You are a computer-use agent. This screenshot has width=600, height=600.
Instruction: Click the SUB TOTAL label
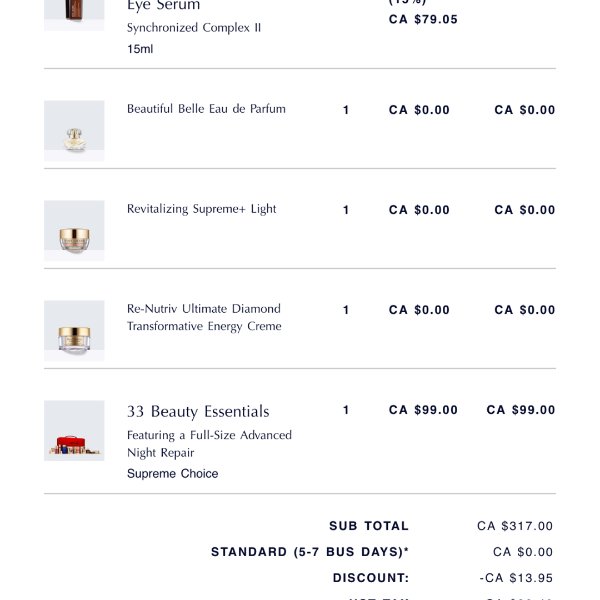coord(369,526)
